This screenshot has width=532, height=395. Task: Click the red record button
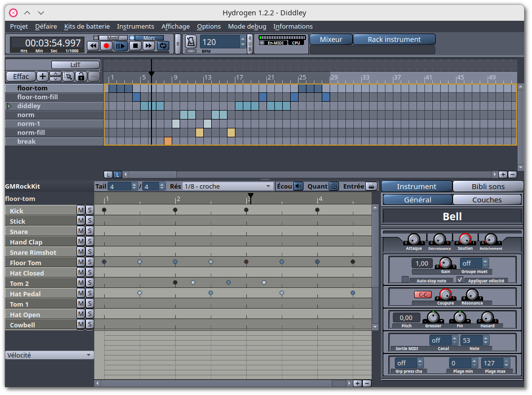(x=106, y=46)
